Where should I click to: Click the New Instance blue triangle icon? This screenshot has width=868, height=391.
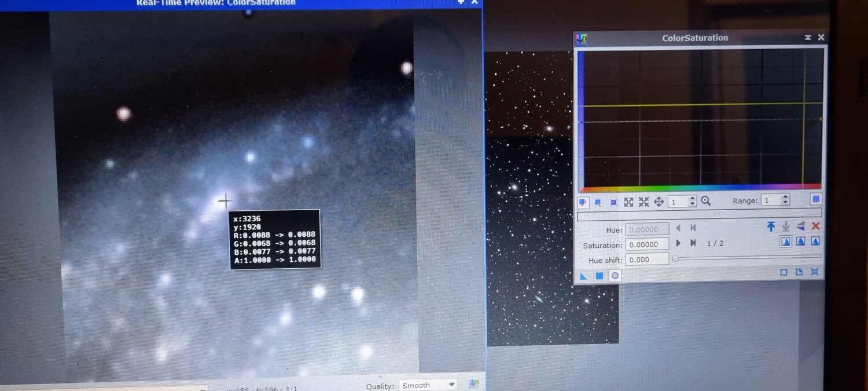tap(583, 276)
